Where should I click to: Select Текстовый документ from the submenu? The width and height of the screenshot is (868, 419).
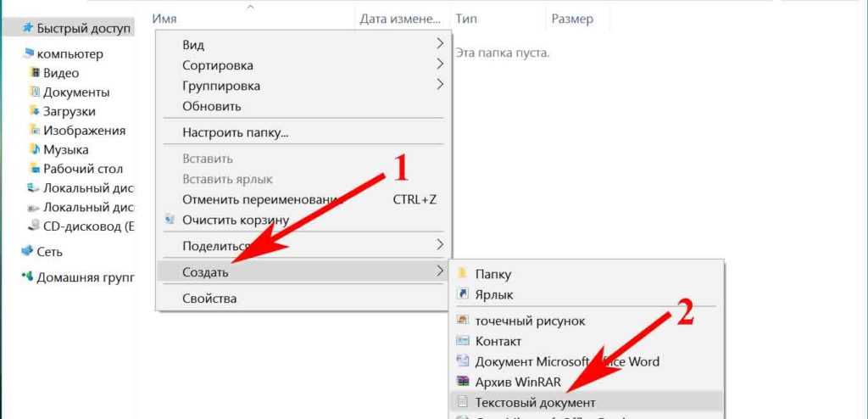[x=535, y=402]
